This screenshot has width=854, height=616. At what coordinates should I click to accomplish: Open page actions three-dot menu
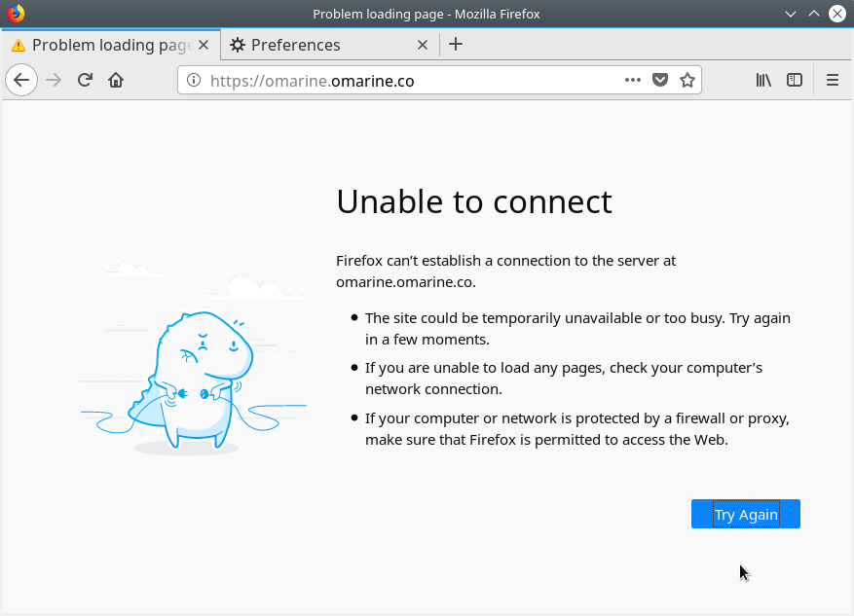point(633,81)
